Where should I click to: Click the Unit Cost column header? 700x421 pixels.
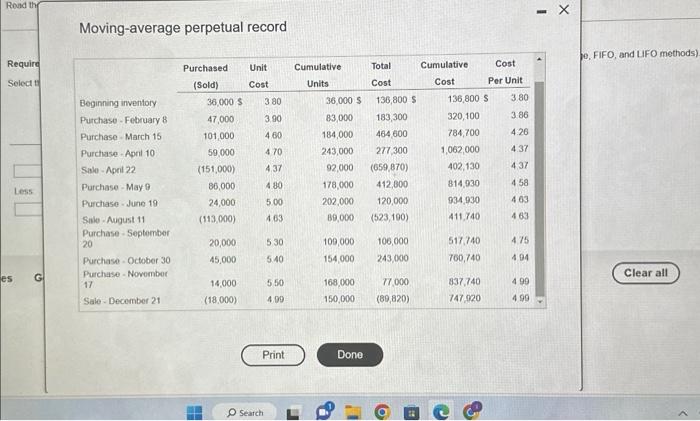258,76
